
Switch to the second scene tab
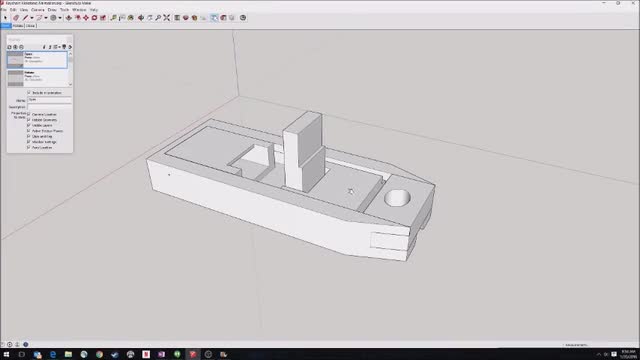click(x=18, y=26)
